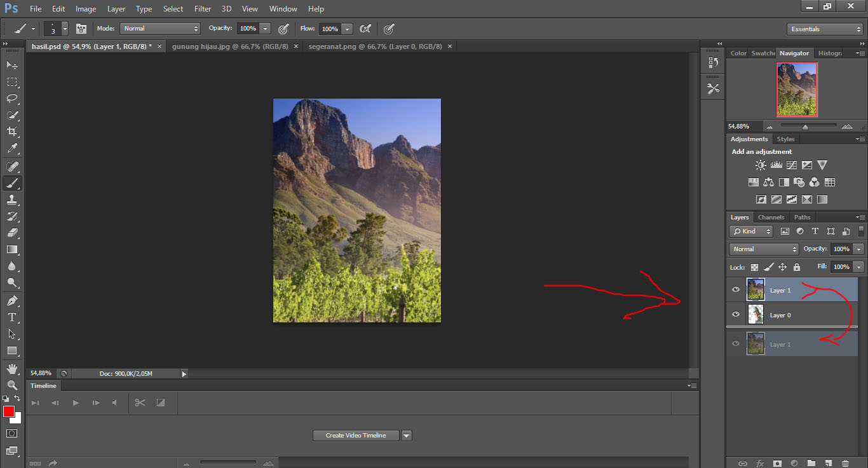Close the segeranat.png document tab
The width and height of the screenshot is (868, 468).
pyautogui.click(x=450, y=46)
